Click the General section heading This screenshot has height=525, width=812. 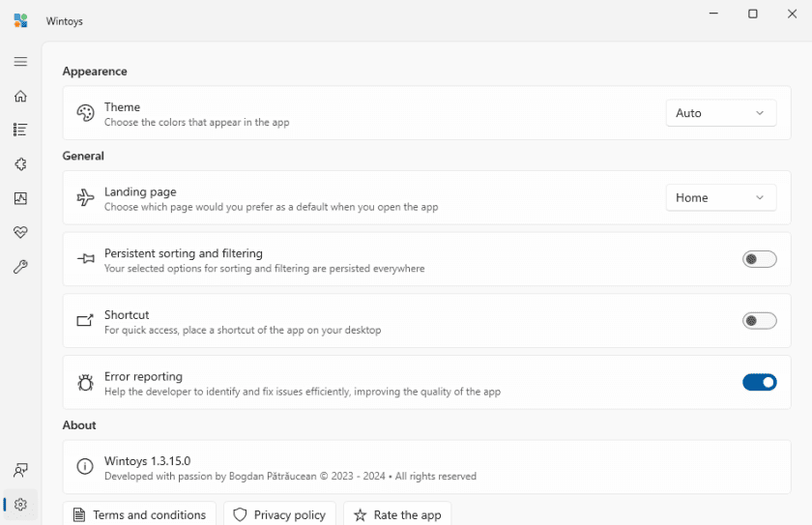(x=83, y=156)
